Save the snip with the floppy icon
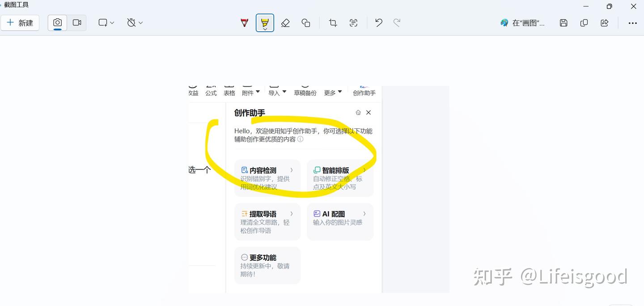Screen dimensions: 644x306 tap(563, 23)
